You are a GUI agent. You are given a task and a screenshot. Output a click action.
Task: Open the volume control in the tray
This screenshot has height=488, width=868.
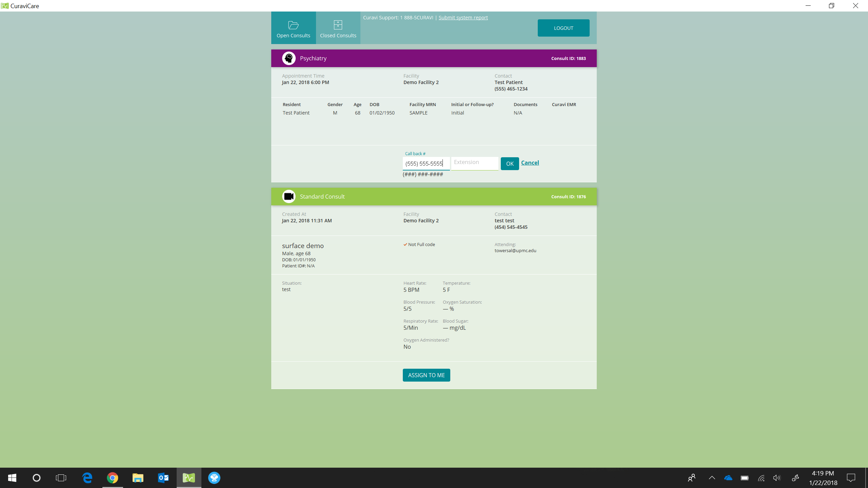[776, 478]
